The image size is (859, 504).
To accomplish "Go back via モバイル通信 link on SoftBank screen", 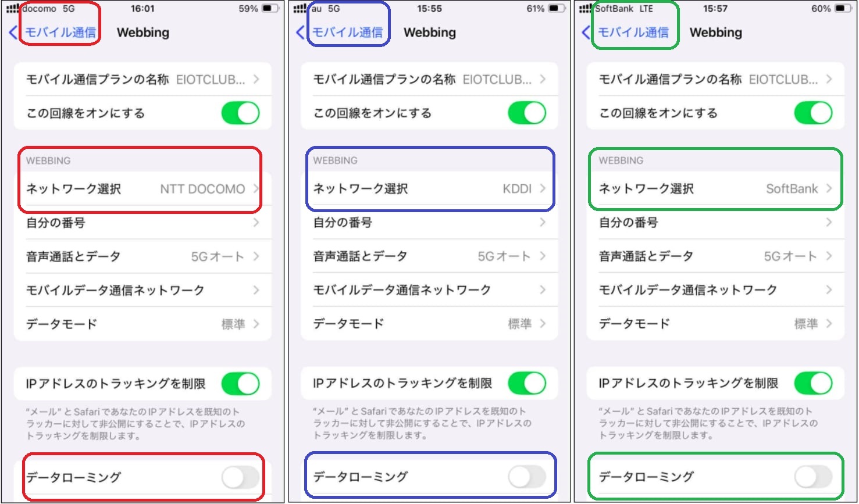I will pyautogui.click(x=633, y=33).
